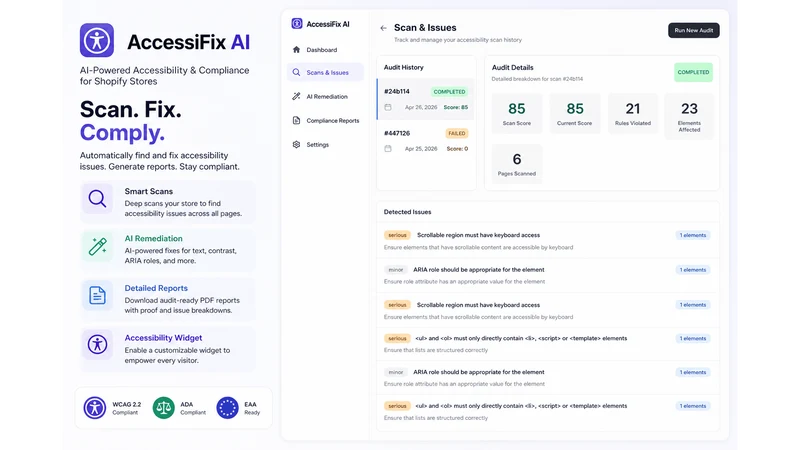Click the Scans & Issues magnifier icon
The image size is (800, 450).
296,72
